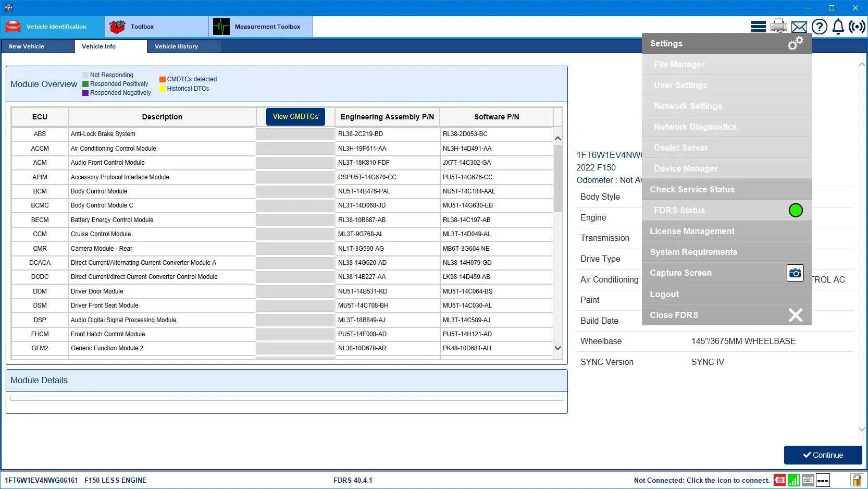Open System Requirements menu entry

pyautogui.click(x=727, y=252)
